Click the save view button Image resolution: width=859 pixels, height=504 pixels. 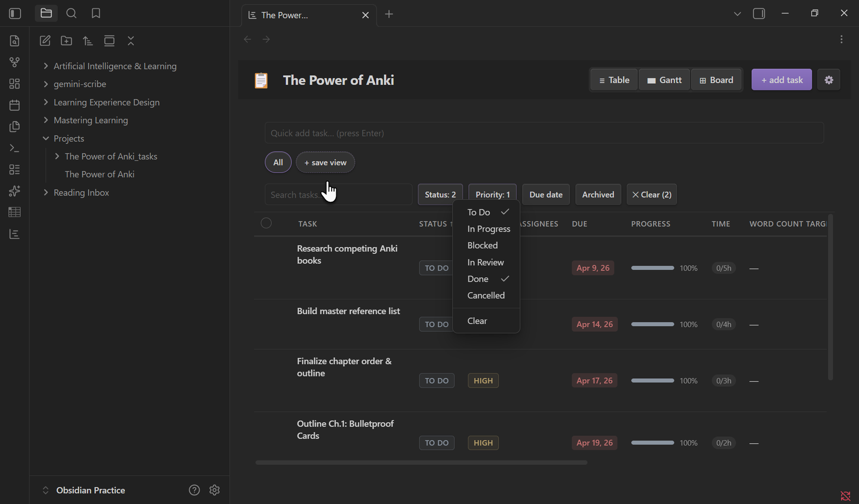[x=325, y=163]
